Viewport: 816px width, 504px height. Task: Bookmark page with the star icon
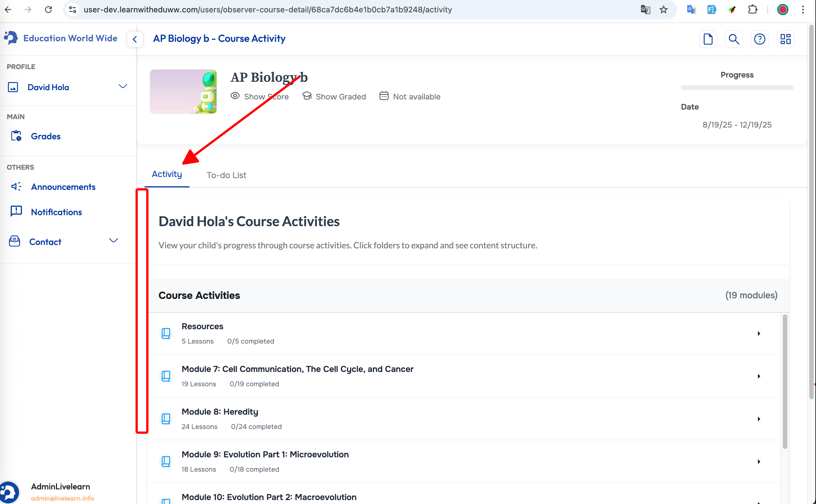pos(663,10)
